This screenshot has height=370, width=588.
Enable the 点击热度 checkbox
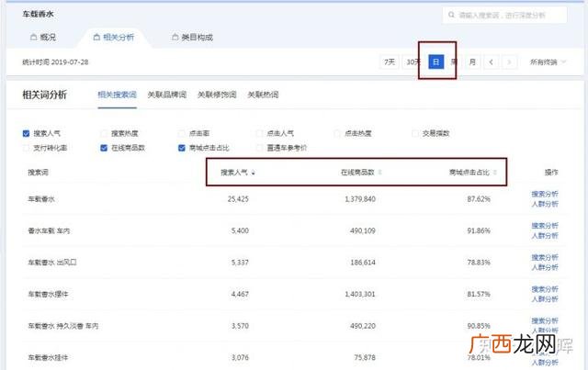pyautogui.click(x=337, y=133)
